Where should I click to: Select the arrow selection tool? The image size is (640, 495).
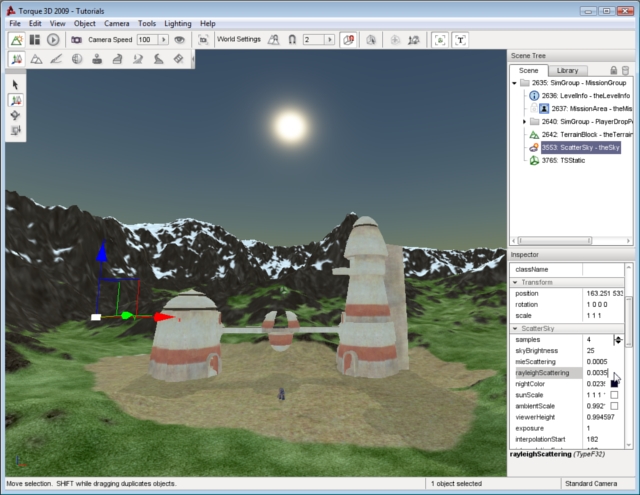click(16, 85)
